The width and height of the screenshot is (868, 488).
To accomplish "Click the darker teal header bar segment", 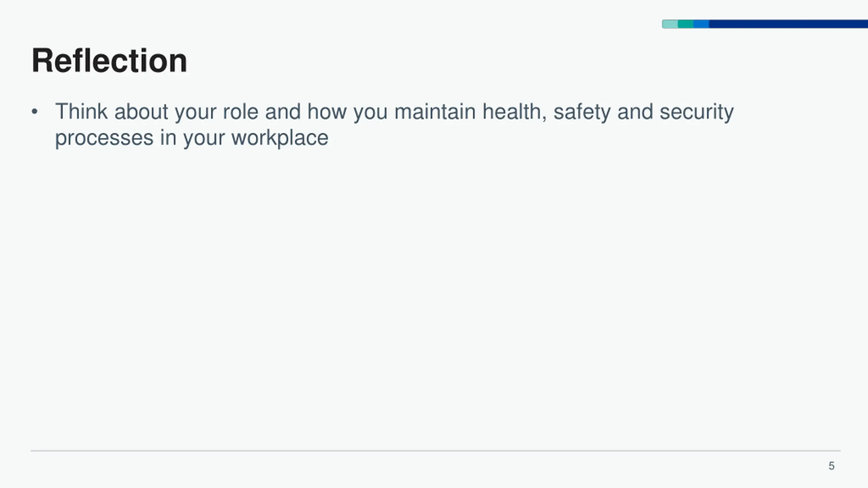I will 686,24.
